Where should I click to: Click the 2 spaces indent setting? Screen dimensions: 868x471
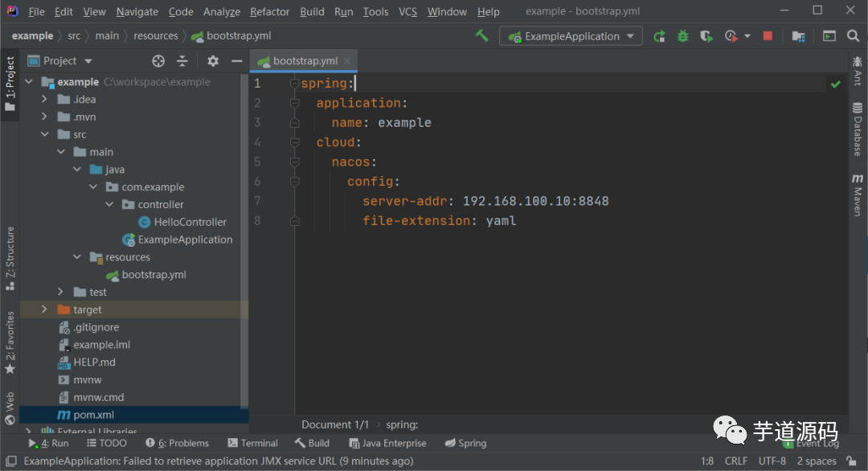point(817,461)
